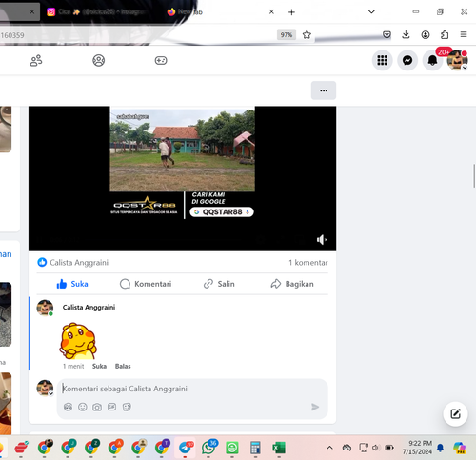Open the GIF picker in comment box

[111, 407]
